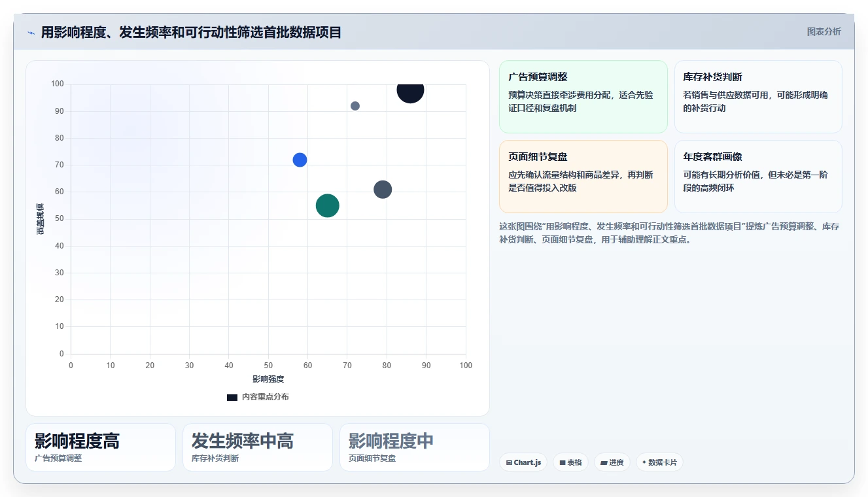The image size is (868, 497).
Task: Select the 数据卡片 tag chip
Action: click(x=659, y=462)
